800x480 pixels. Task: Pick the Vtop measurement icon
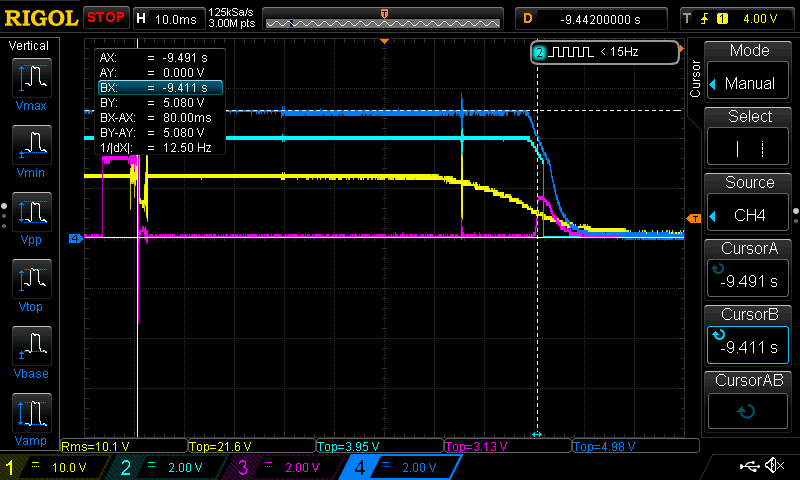click(x=32, y=279)
